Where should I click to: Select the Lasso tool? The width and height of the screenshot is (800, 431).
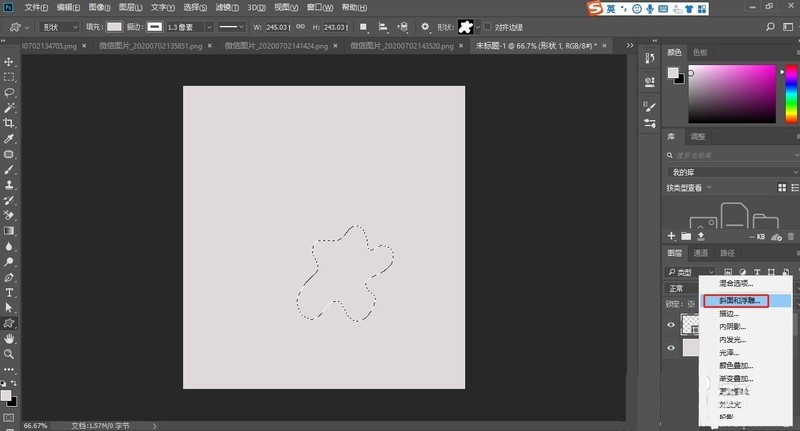pyautogui.click(x=9, y=92)
